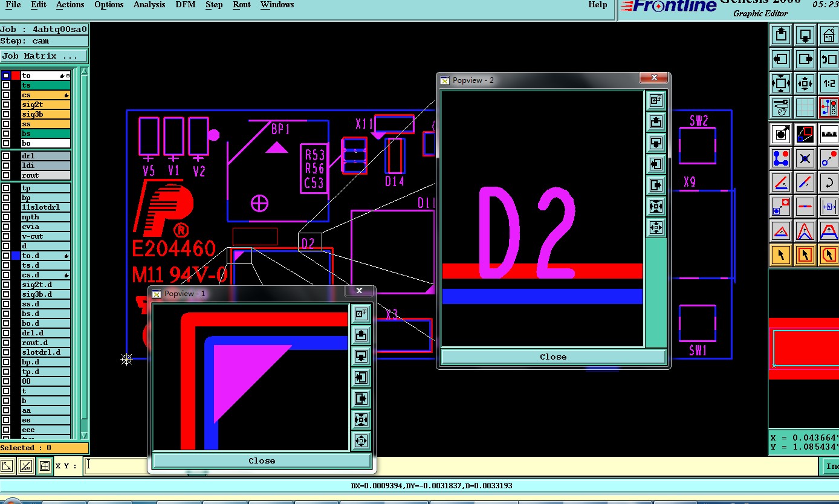
Task: Click the Home view house icon
Action: (x=829, y=35)
